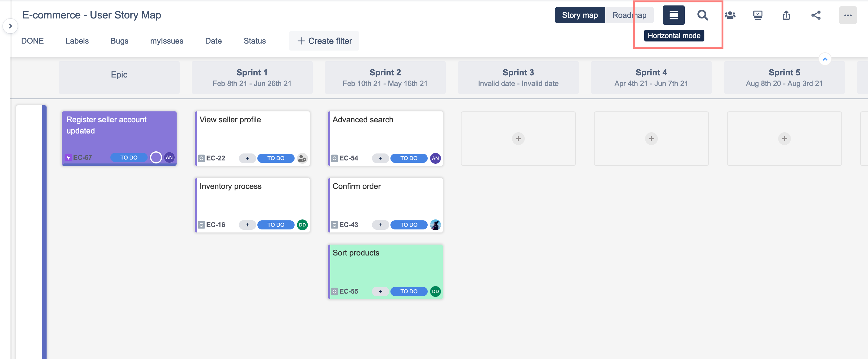Click unassigned avatar icon on EC-22
The image size is (868, 359).
[302, 158]
